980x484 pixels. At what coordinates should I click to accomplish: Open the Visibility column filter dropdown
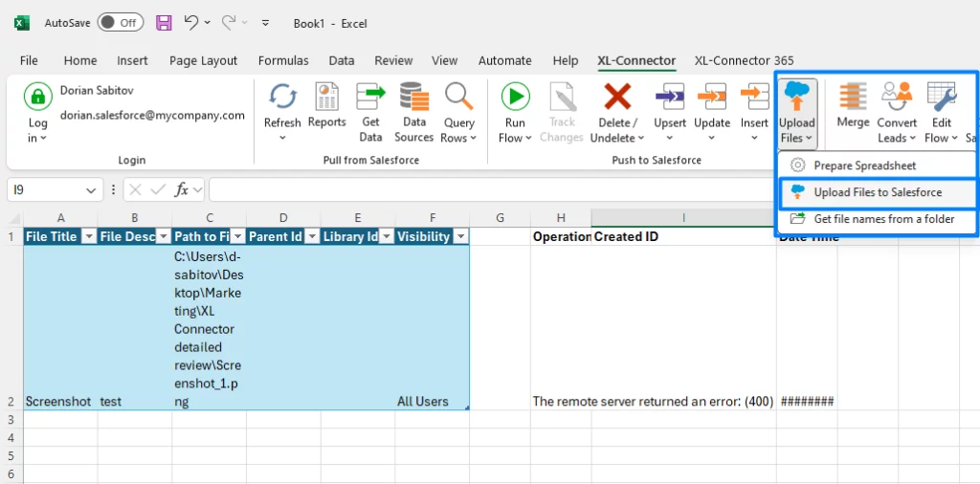point(460,236)
